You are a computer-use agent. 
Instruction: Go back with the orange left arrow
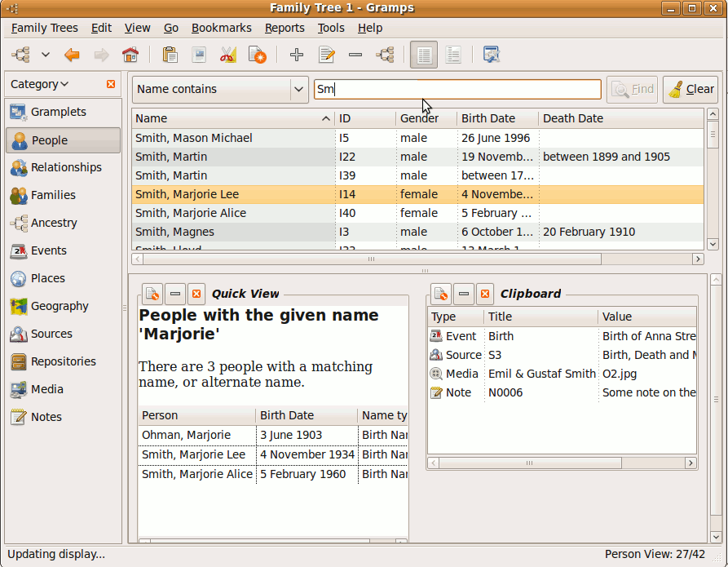72,55
